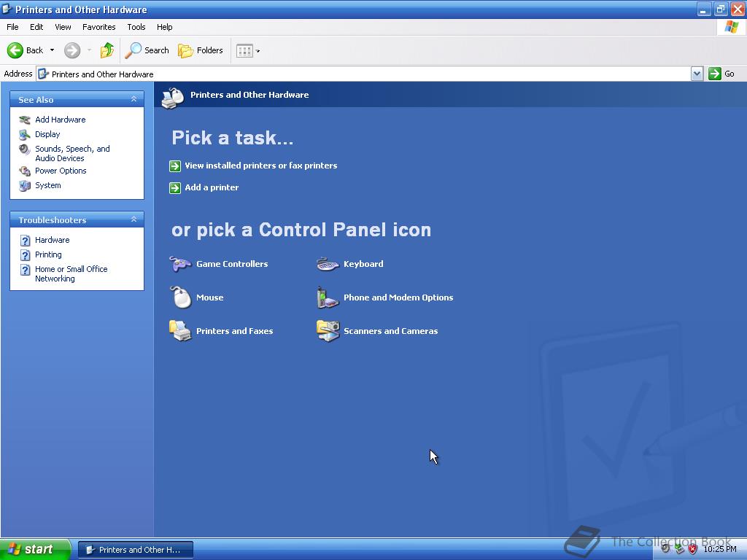747x560 pixels.
Task: Click the Add Hardware icon
Action: pos(25,120)
